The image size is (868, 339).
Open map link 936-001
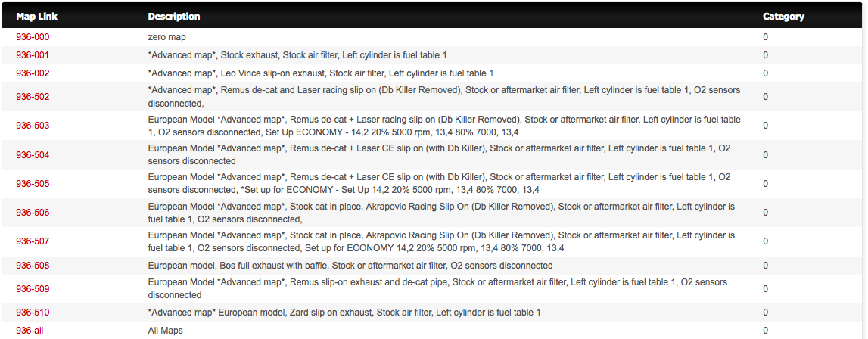click(33, 55)
